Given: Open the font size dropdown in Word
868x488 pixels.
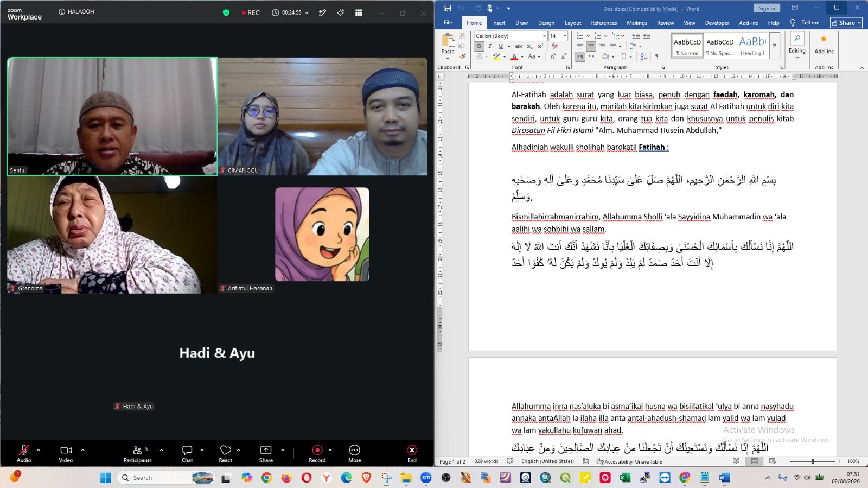Looking at the screenshot, I should click(x=565, y=36).
